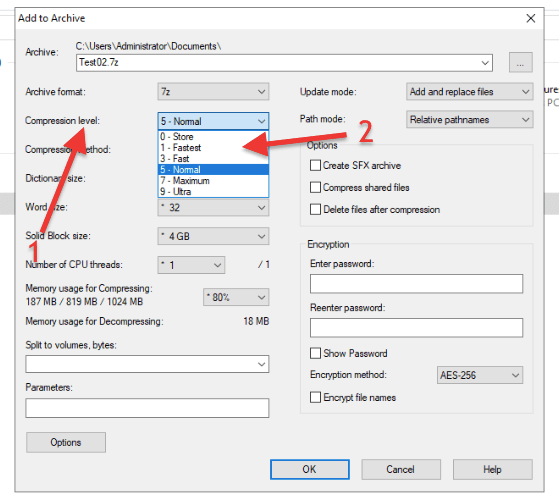Viewport: 559px width, 502px height.
Task: Focus the Parameters text field
Action: (x=147, y=408)
